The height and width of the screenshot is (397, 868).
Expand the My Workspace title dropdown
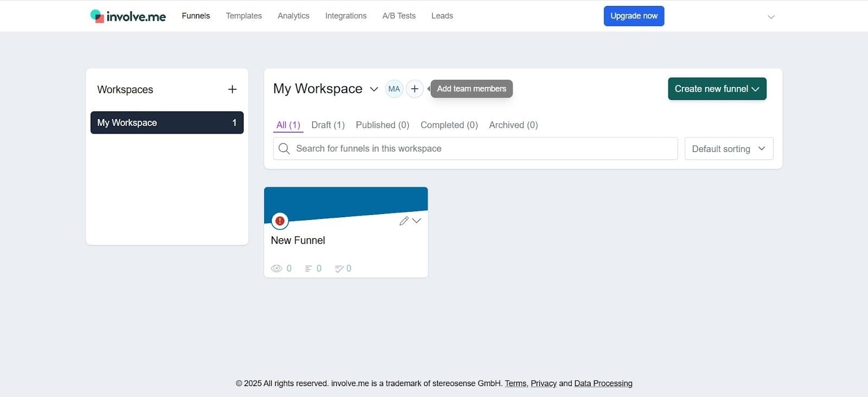(374, 89)
